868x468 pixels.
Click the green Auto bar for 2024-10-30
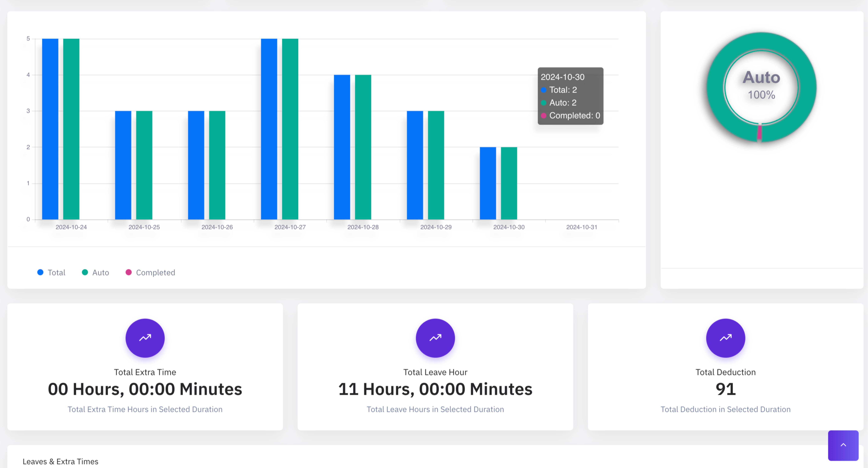click(x=509, y=183)
